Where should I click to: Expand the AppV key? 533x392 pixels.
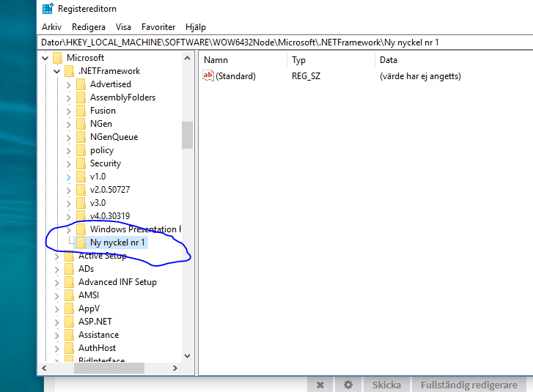click(x=56, y=309)
